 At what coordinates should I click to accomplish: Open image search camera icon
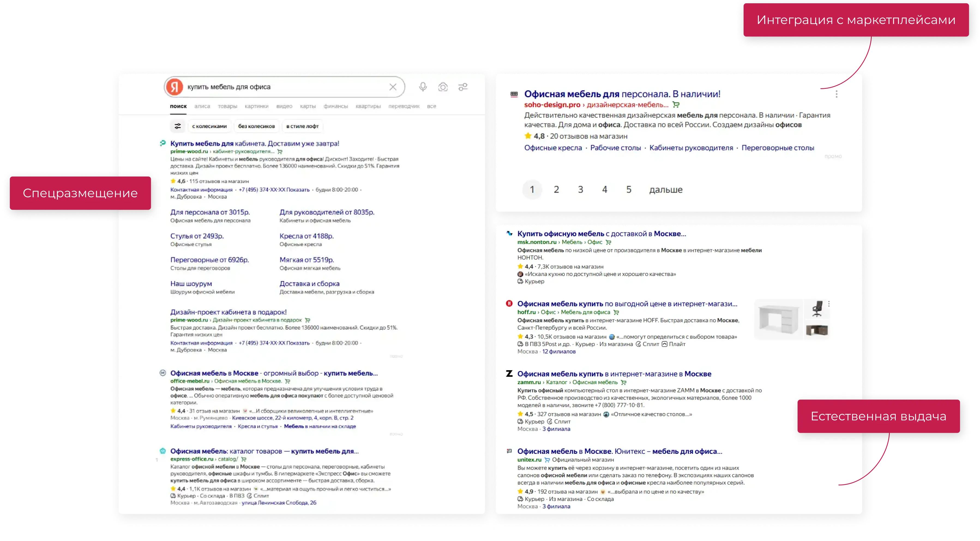(x=443, y=87)
